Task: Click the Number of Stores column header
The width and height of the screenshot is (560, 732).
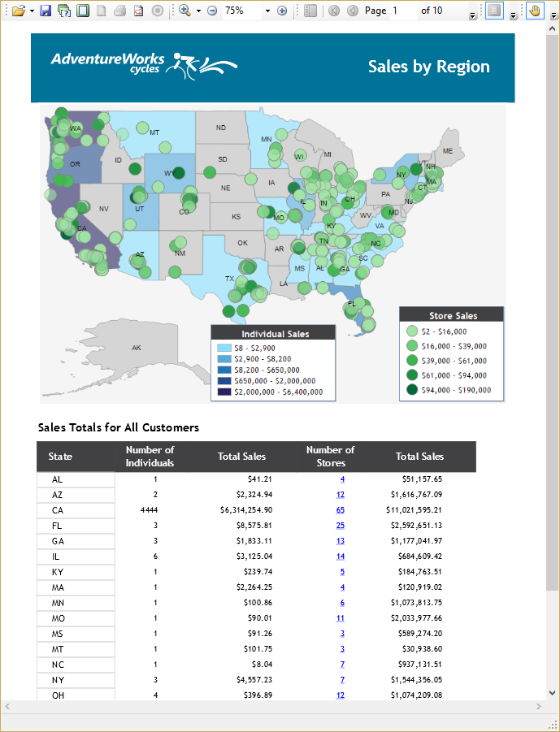Action: 330,456
